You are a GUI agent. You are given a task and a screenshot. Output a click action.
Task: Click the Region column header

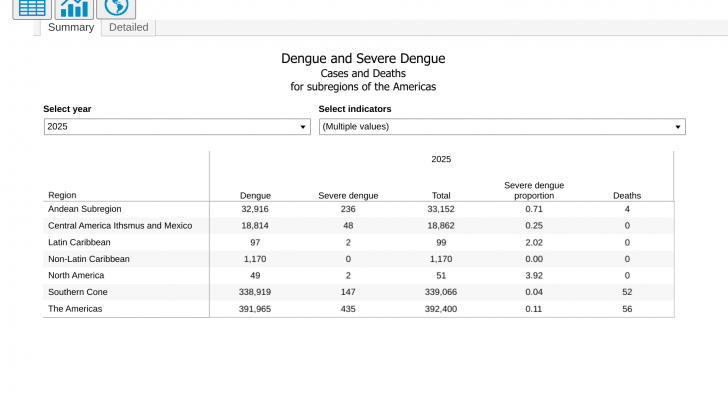coord(62,195)
